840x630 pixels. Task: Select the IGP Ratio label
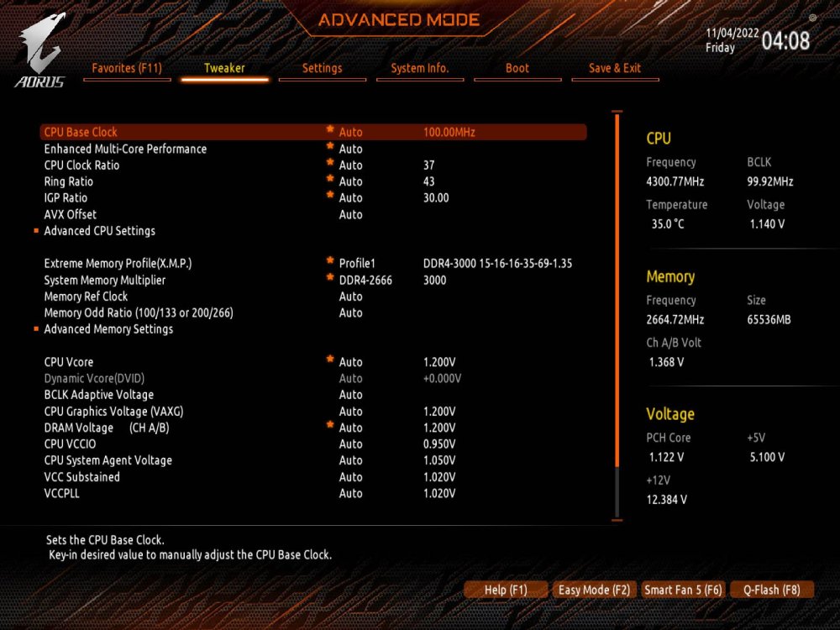tap(66, 198)
